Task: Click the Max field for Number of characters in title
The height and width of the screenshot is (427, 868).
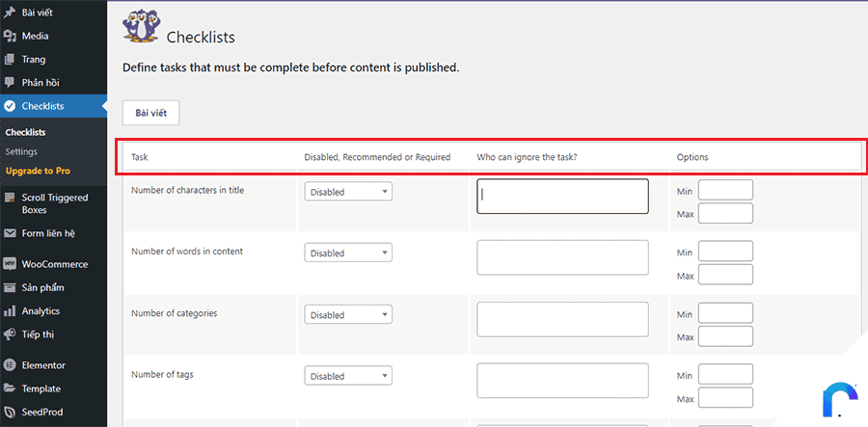Action: pos(725,213)
